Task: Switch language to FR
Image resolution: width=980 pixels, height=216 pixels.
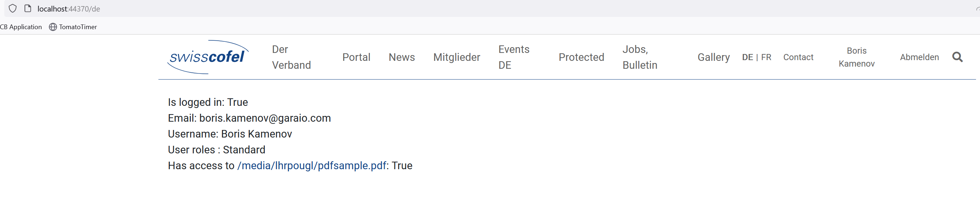Action: [766, 57]
